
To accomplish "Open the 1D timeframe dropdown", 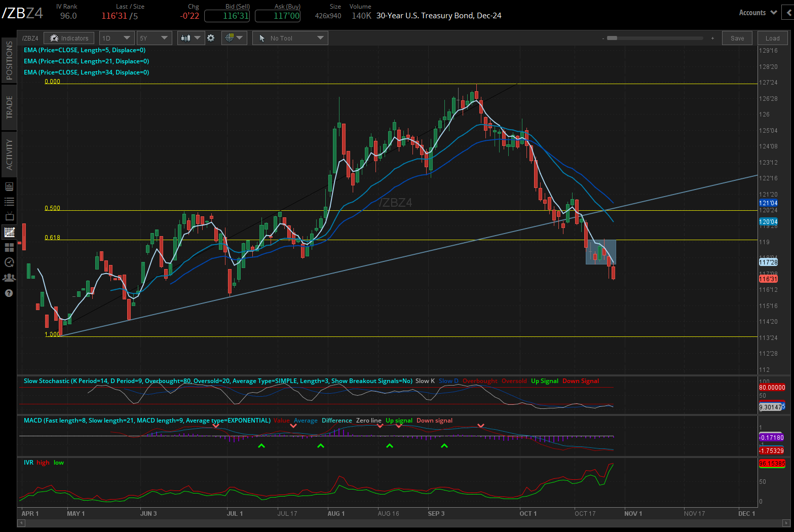I will 117,37.
